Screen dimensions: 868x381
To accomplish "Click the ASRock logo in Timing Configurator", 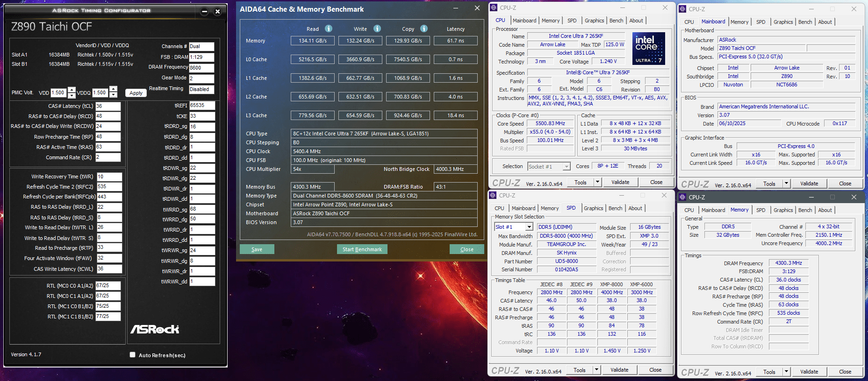I will tap(155, 330).
